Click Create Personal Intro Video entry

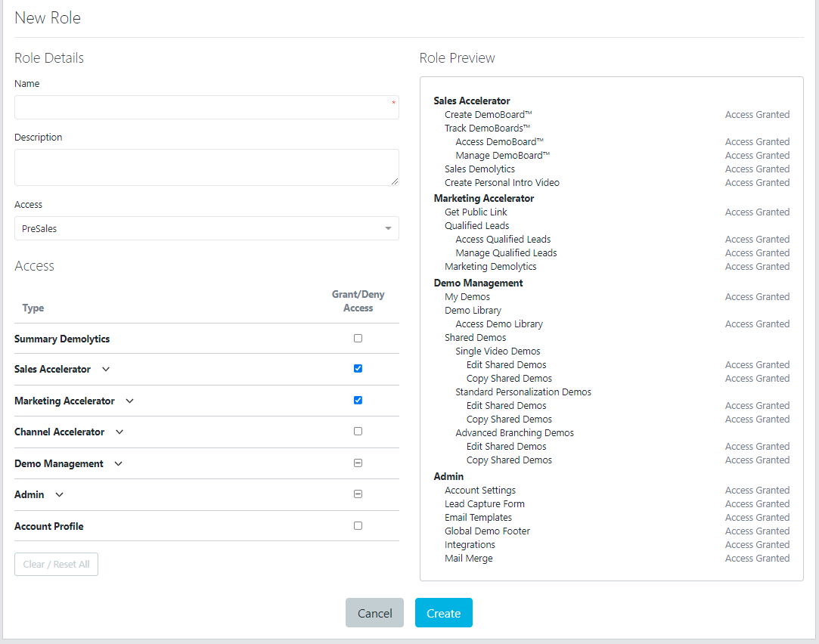coord(502,183)
